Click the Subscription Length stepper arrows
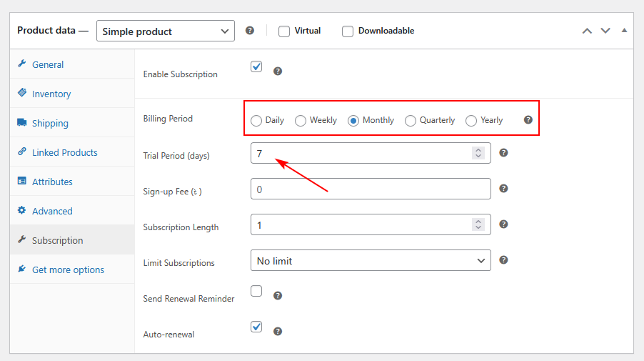 [478, 224]
